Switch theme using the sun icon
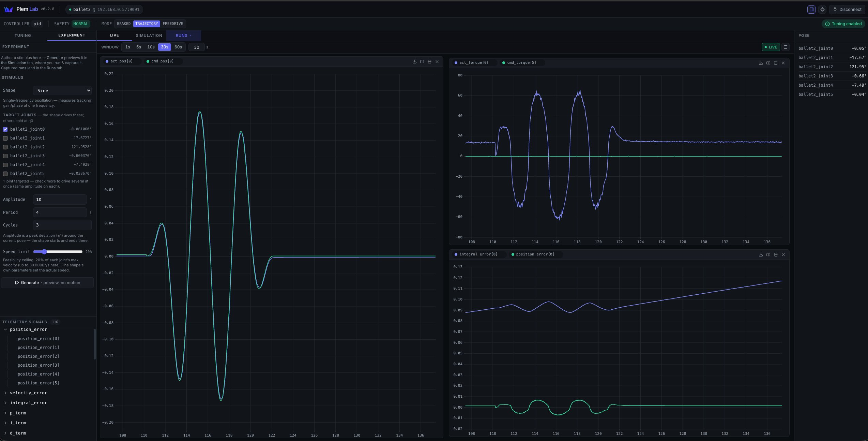This screenshot has width=868, height=441. click(x=822, y=10)
